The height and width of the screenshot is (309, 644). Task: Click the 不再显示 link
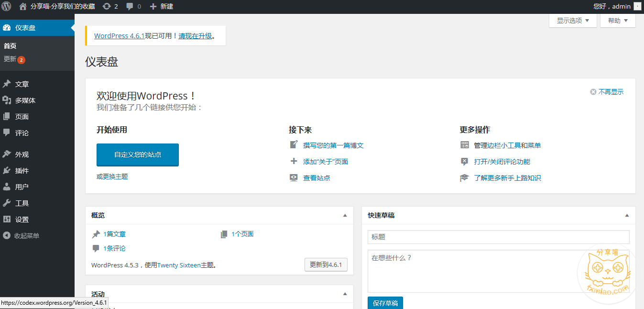coord(611,92)
